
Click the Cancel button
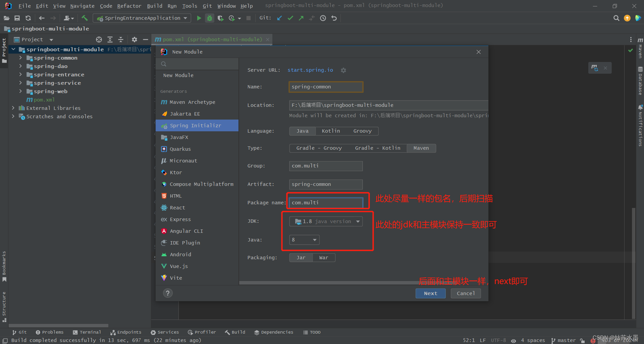tap(466, 293)
